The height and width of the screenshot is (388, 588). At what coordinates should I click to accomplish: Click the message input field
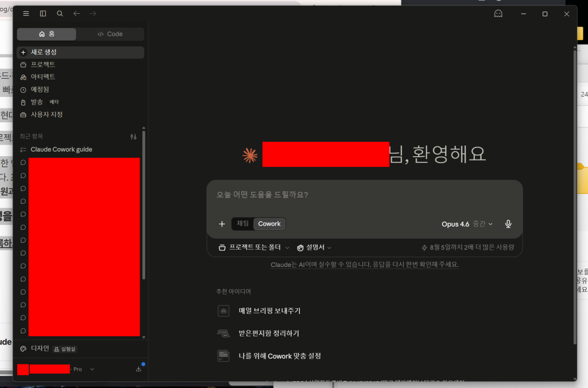coord(365,195)
